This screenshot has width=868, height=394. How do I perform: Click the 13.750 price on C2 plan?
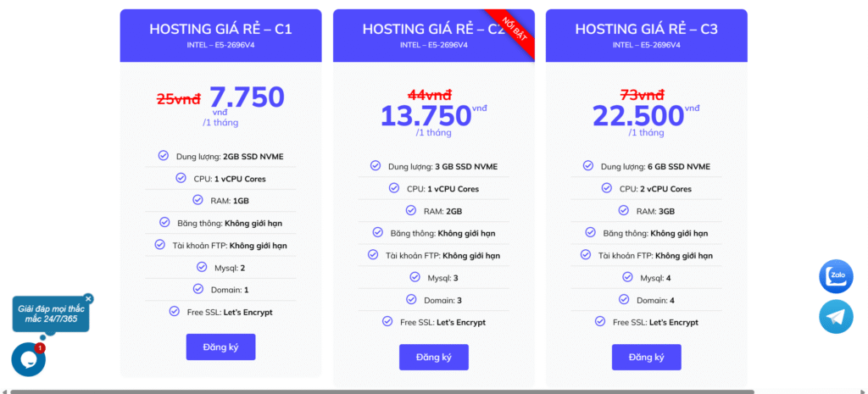[426, 114]
